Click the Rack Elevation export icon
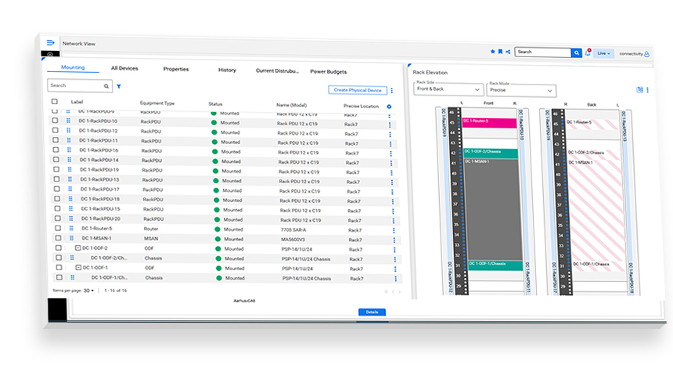Screen dimensions: 673x379 point(639,90)
